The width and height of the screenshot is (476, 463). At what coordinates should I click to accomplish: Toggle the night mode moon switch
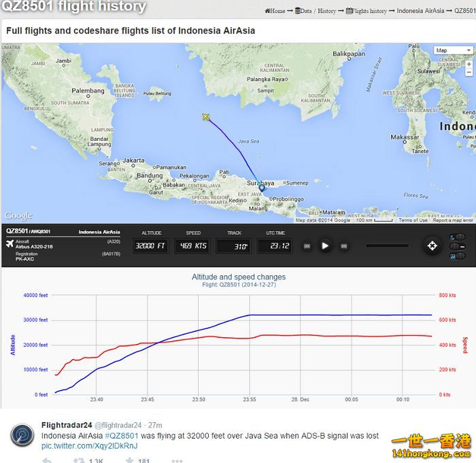454,237
